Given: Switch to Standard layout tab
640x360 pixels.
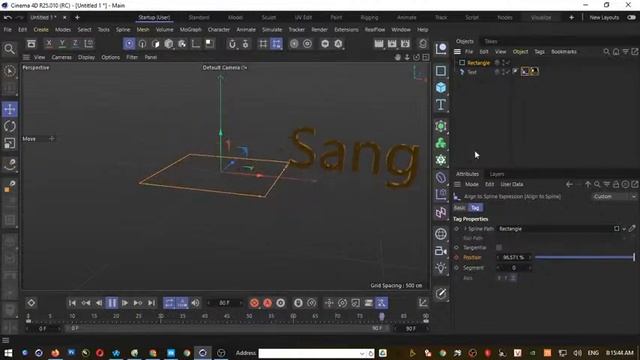Looking at the screenshot, I should (199, 18).
